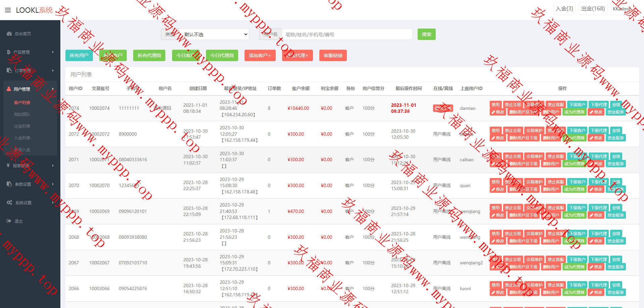Click second 修改 pencil button in row 2072
This screenshot has height=308, width=644.
pyautogui.click(x=596, y=138)
